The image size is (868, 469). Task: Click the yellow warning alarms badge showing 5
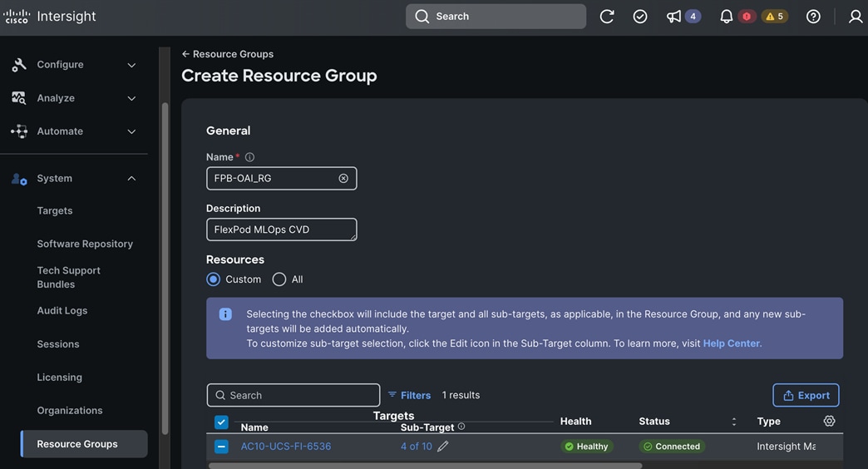point(774,17)
